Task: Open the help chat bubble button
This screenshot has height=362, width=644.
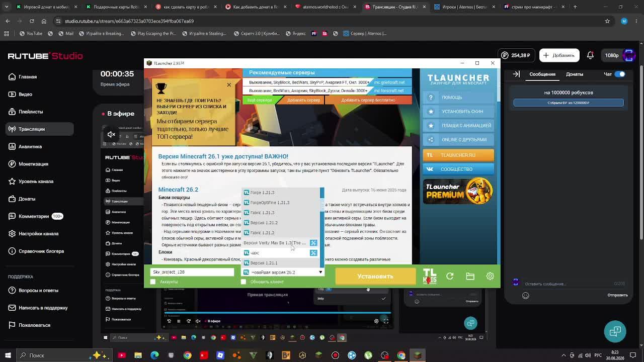Action: 615,331
